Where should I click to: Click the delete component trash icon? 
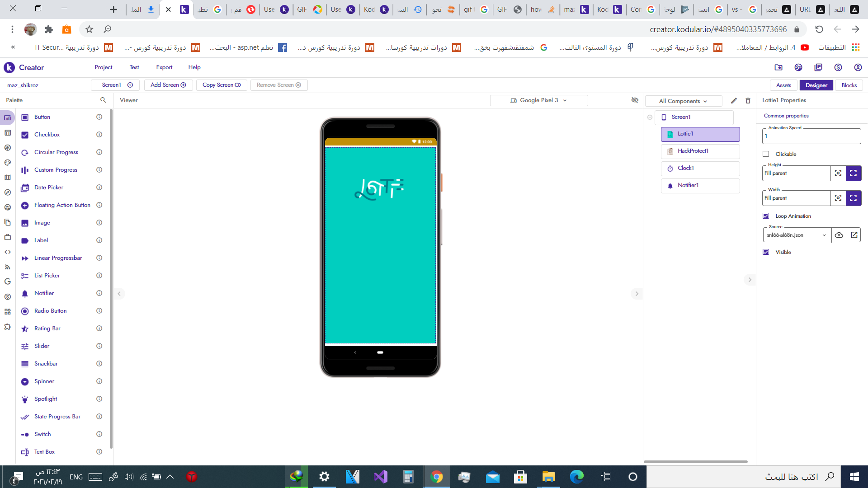[748, 101]
